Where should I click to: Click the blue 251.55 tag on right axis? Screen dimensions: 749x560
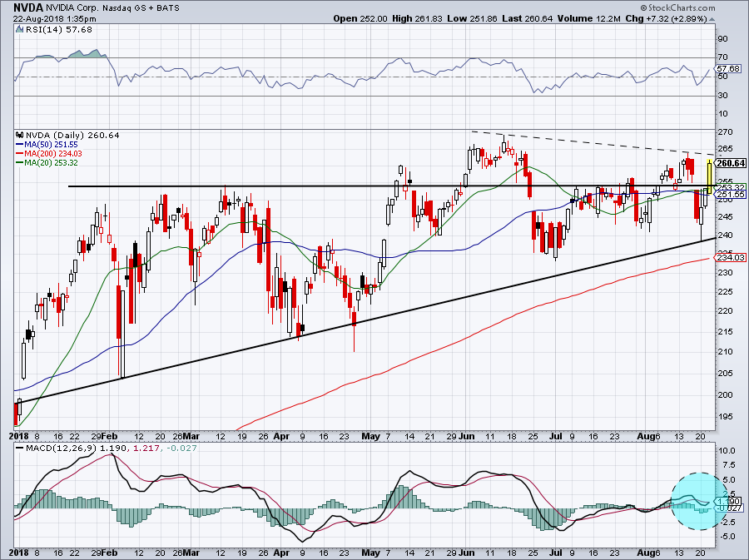[731, 195]
